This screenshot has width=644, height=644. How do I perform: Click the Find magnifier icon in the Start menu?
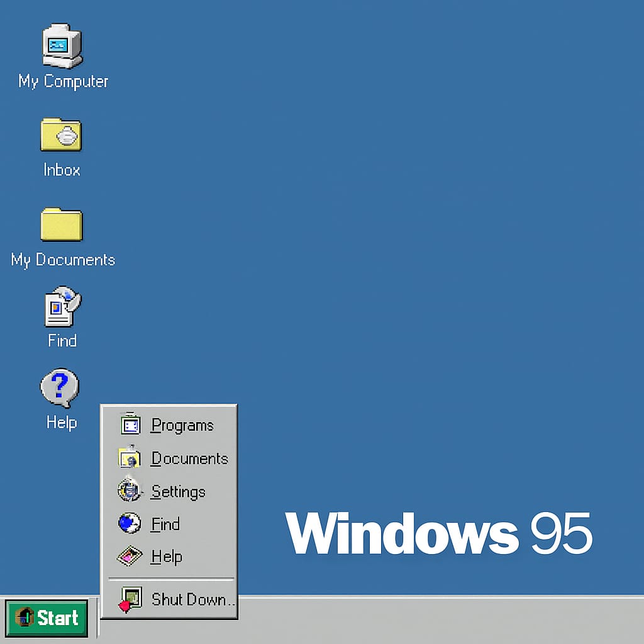130,524
